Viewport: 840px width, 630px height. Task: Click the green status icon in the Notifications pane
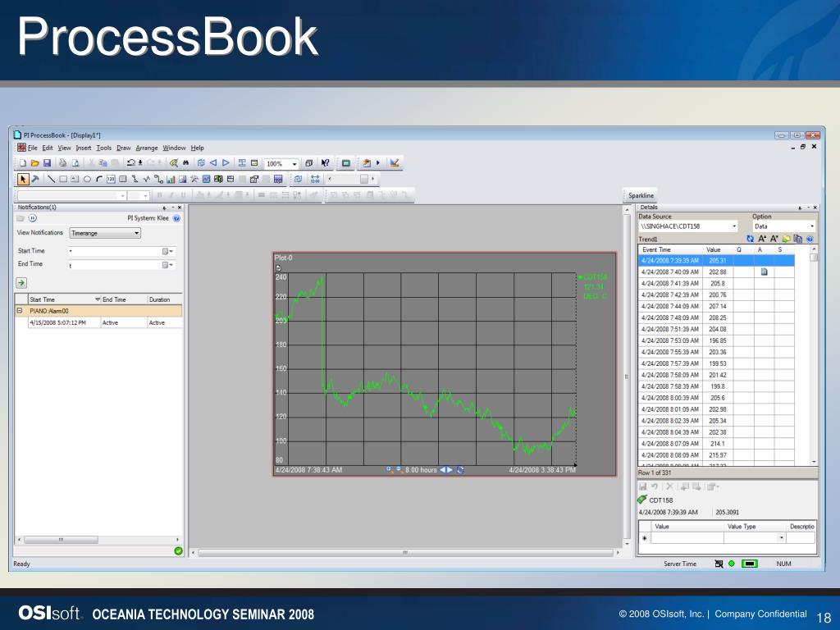(x=178, y=550)
